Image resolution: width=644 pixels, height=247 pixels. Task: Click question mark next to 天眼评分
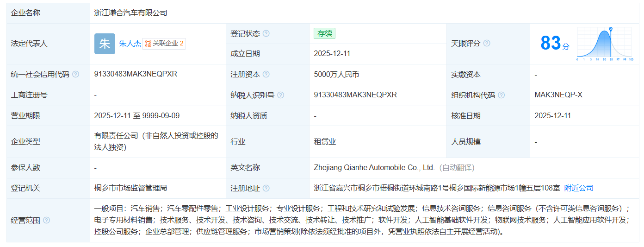487,44
